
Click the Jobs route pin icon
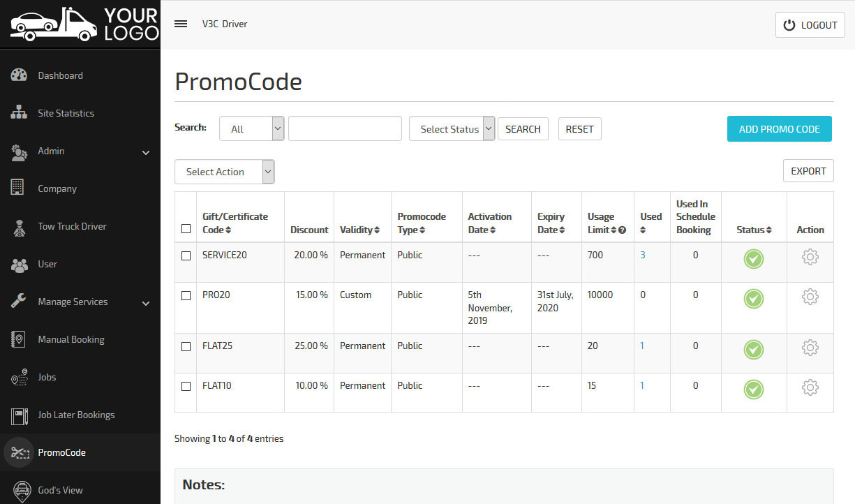(x=19, y=377)
